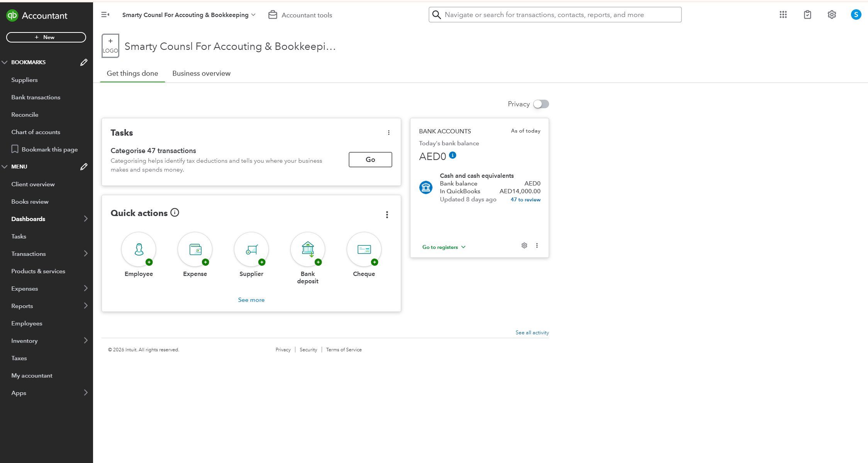The image size is (868, 463).
Task: Collapse the Bookmarks section
Action: click(5, 62)
